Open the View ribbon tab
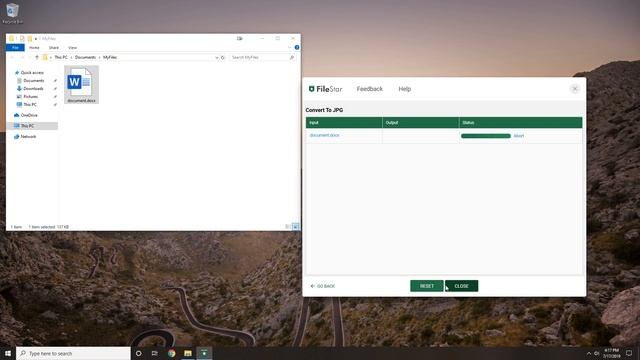 pos(72,48)
